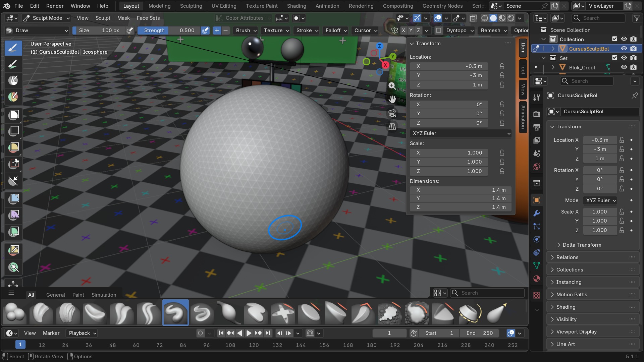Jump to the first frame of the timeline

click(221, 333)
